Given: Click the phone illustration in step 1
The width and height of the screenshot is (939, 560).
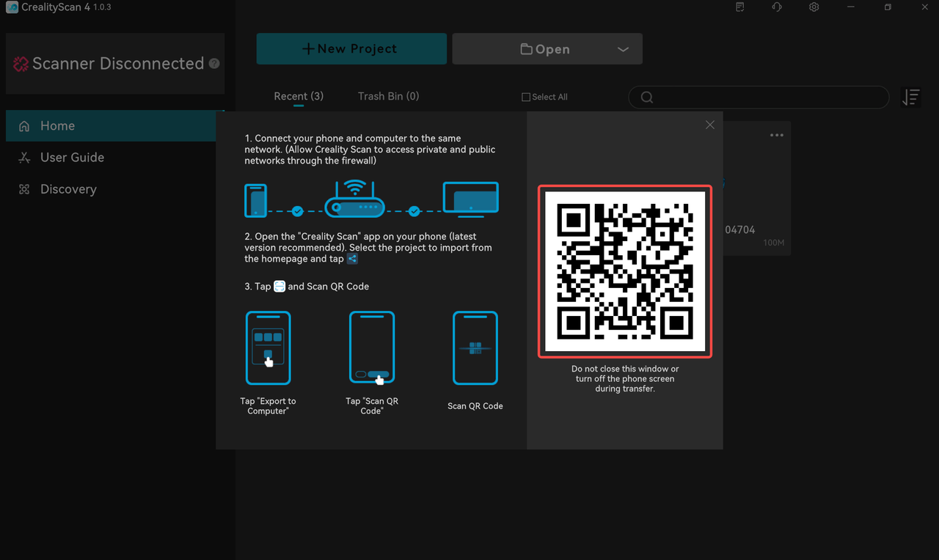Looking at the screenshot, I should click(x=255, y=200).
